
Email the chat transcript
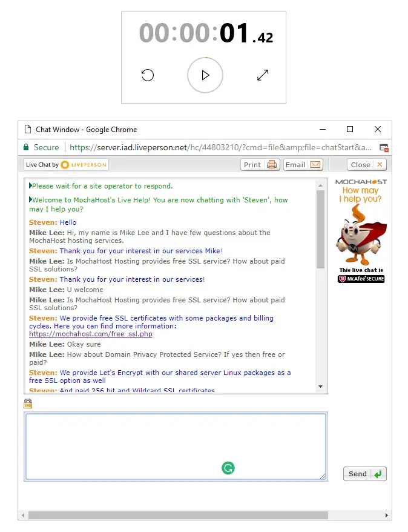click(x=303, y=165)
